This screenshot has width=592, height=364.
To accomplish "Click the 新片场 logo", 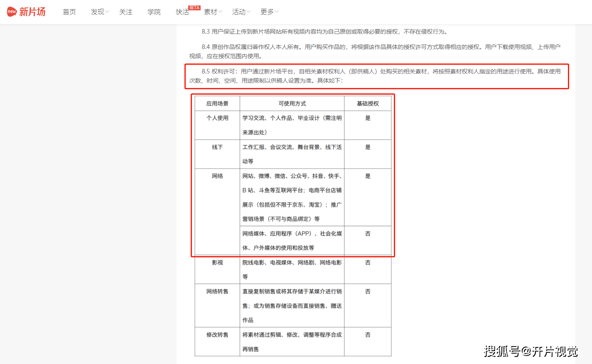I will click(26, 12).
